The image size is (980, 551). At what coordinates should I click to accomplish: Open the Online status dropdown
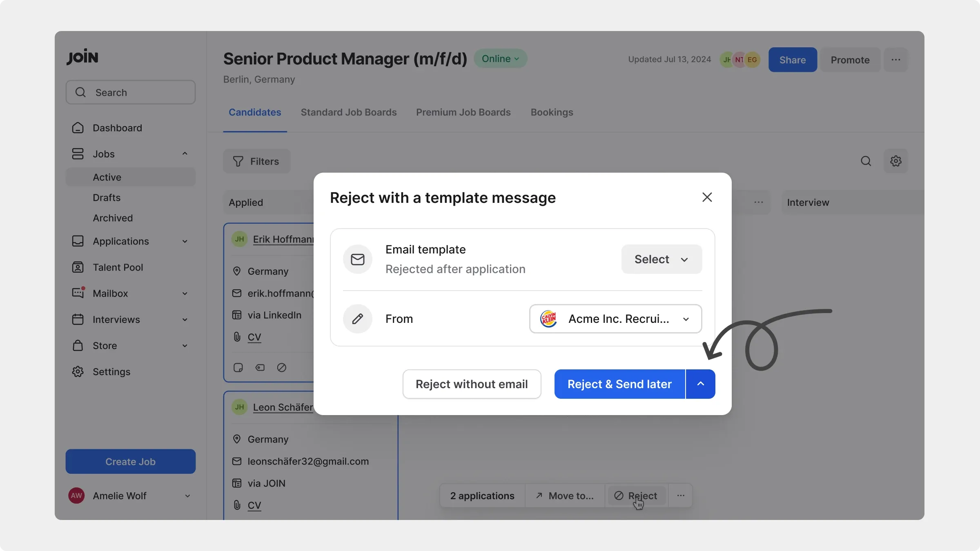point(500,58)
